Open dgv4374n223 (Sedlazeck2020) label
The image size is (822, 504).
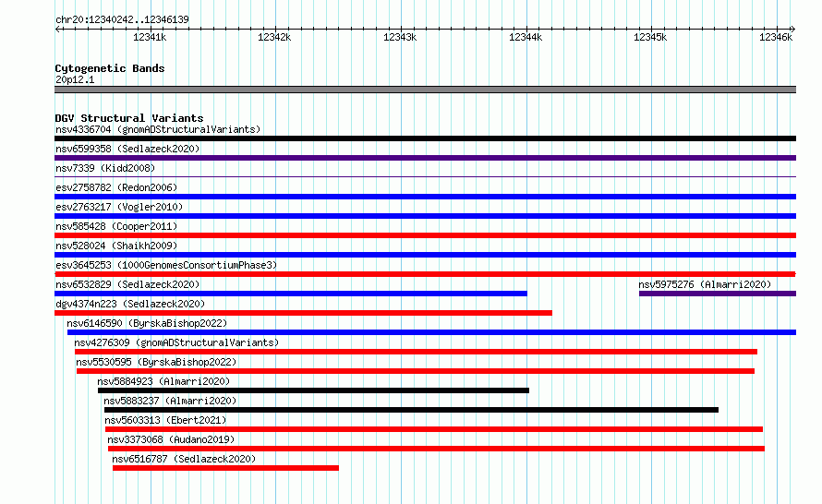click(x=130, y=304)
